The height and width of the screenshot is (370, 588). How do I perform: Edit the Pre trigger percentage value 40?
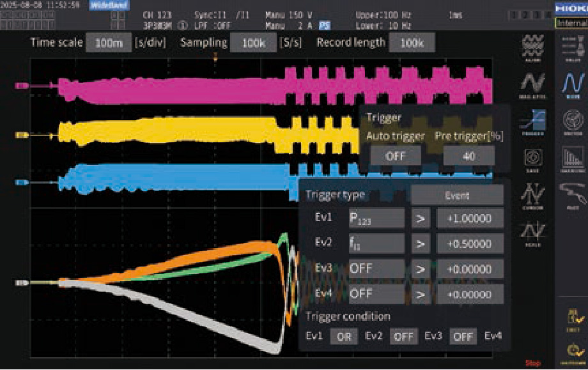point(468,155)
